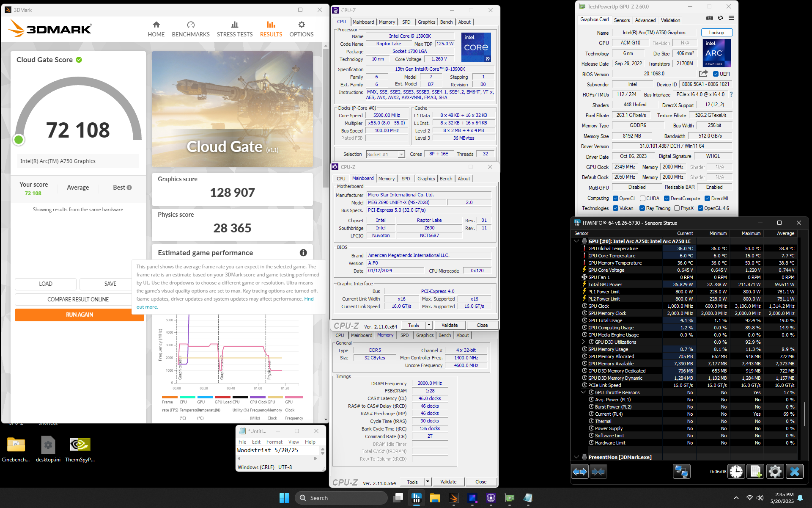Click the BIOS export share icon in GPU-Z

703,74
